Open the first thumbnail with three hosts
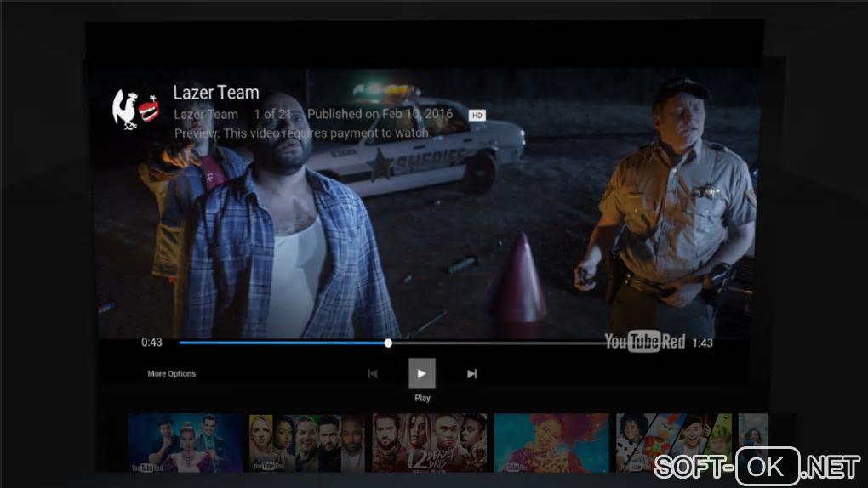The height and width of the screenshot is (488, 868). (185, 443)
